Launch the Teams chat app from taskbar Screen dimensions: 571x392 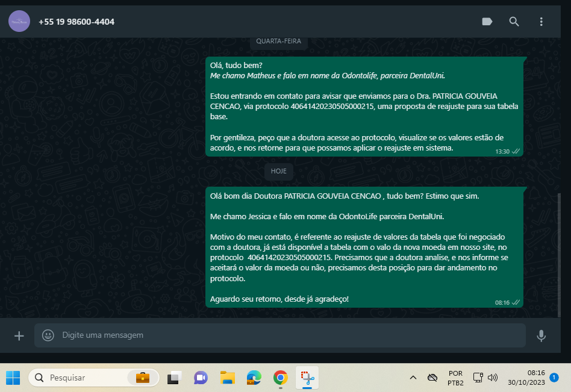[x=201, y=378]
